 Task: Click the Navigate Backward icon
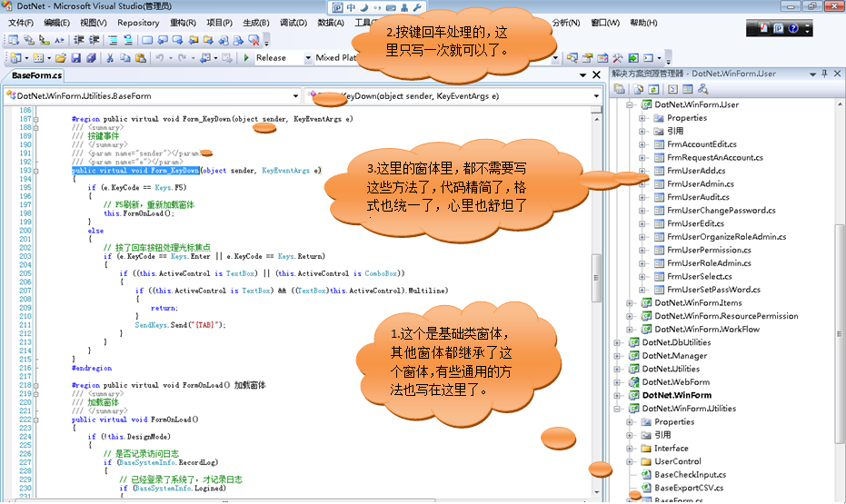(x=205, y=58)
